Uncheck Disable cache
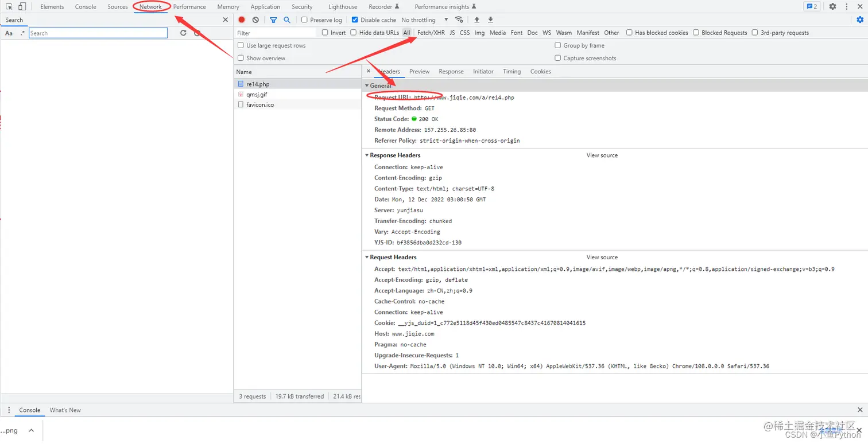The width and height of the screenshot is (868, 444). click(355, 20)
